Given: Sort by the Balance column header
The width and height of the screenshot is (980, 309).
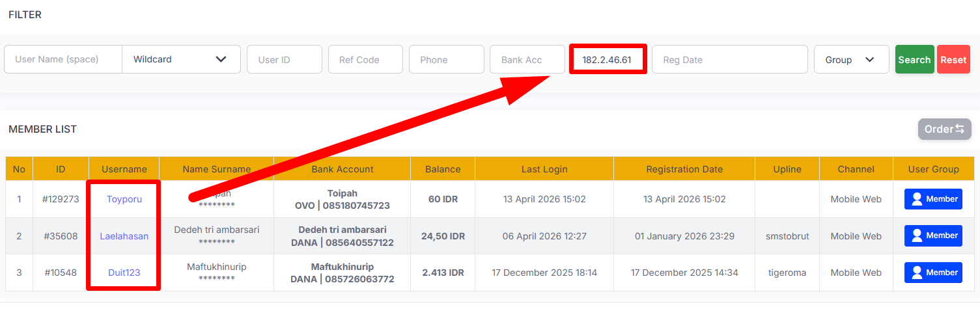Looking at the screenshot, I should click(443, 169).
